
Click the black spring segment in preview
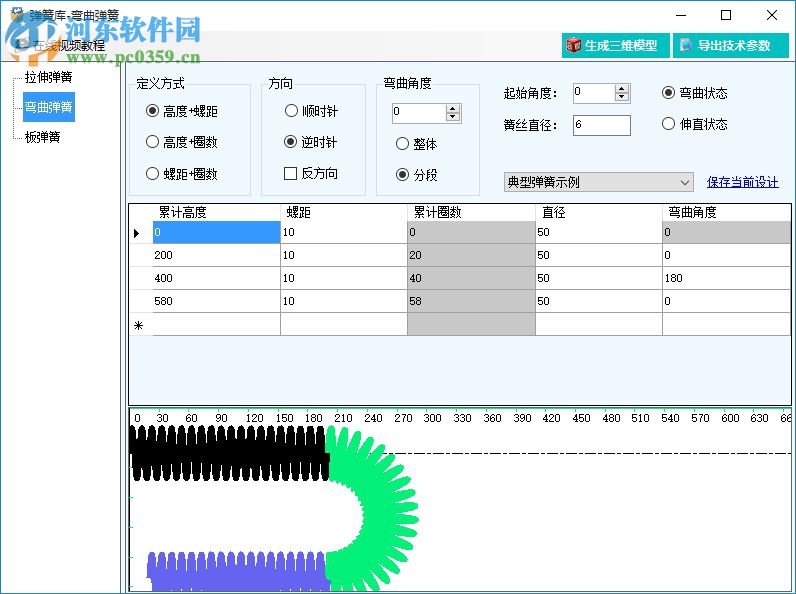click(228, 454)
